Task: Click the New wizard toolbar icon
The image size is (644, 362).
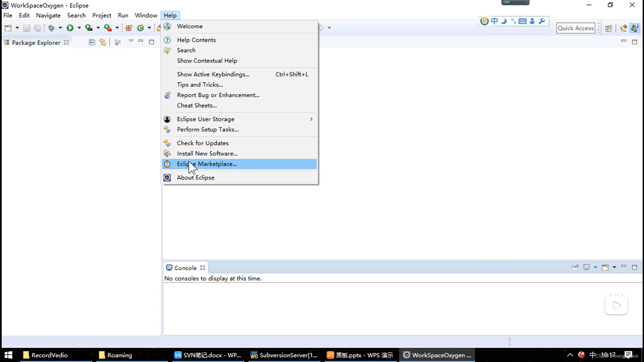Action: tap(8, 28)
